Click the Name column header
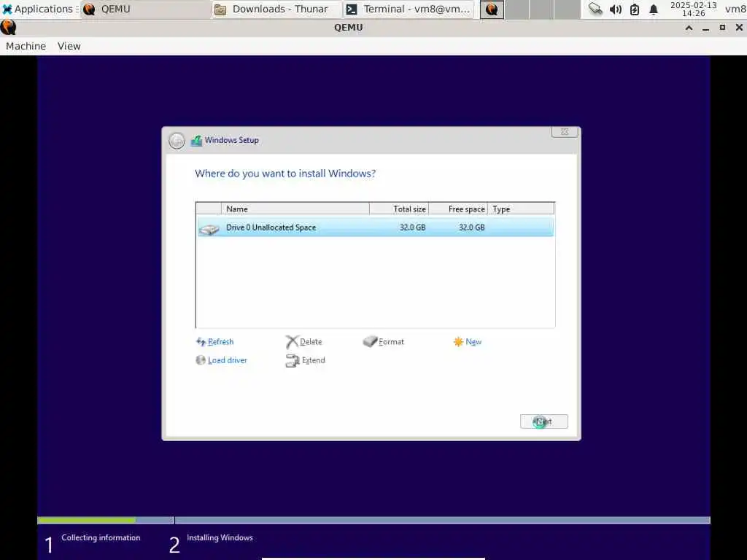This screenshot has height=560, width=747. click(295, 209)
